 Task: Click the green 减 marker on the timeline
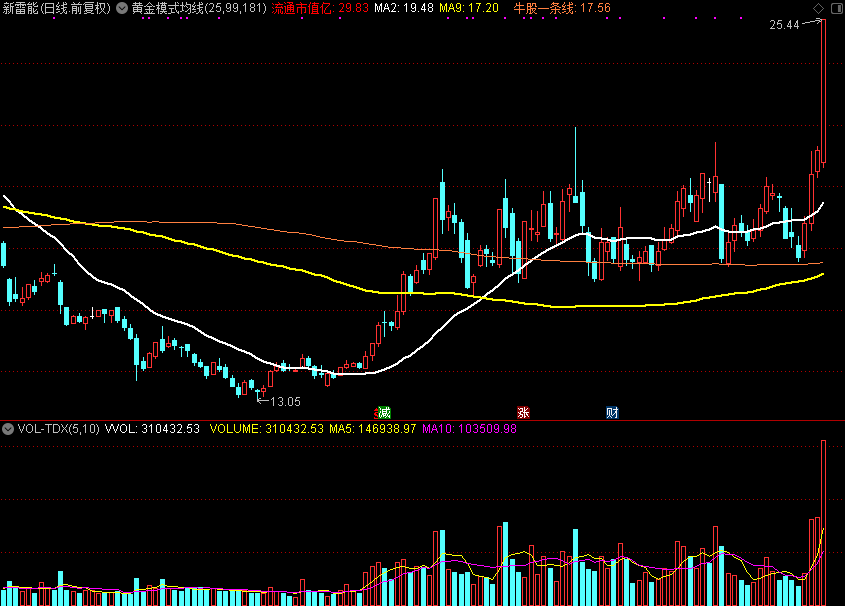pyautogui.click(x=384, y=413)
